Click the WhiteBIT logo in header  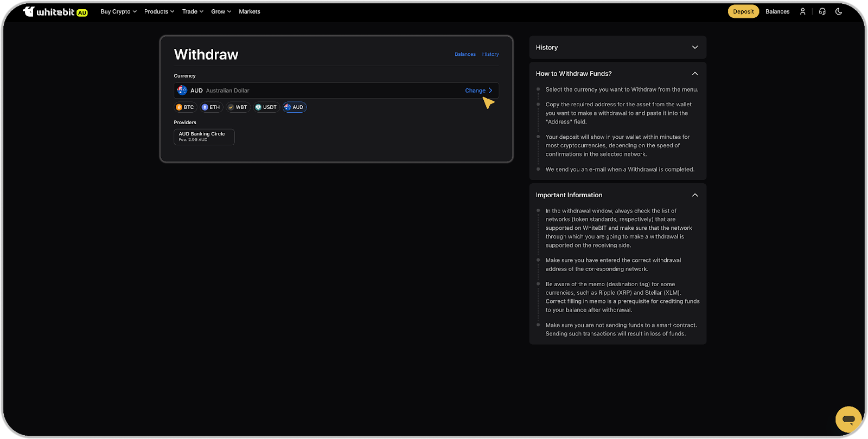55,11
